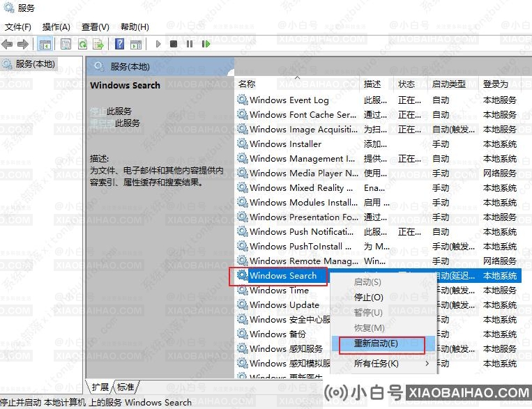Click the Export List toolbar icon
Image resolution: width=532 pixels, height=409 pixels.
pos(98,44)
